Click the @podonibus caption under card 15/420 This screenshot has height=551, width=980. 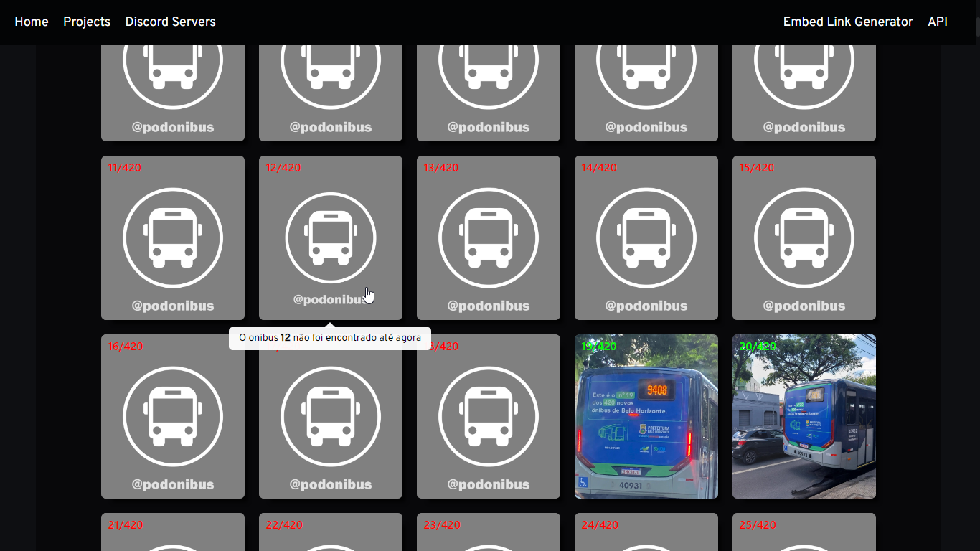[804, 306]
